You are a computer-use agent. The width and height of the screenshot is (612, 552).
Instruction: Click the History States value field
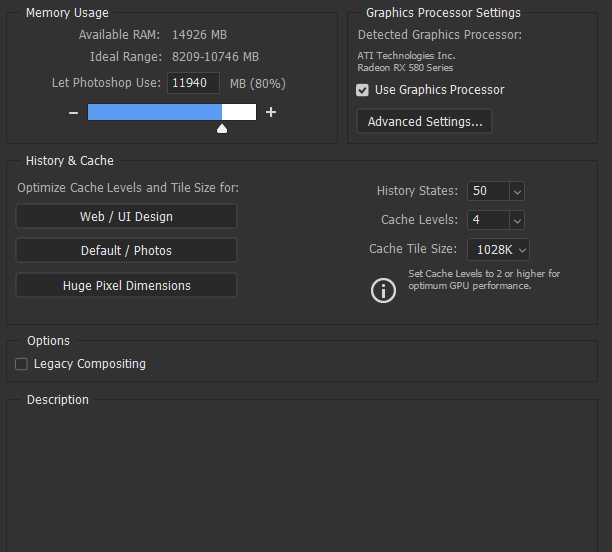pyautogui.click(x=488, y=191)
